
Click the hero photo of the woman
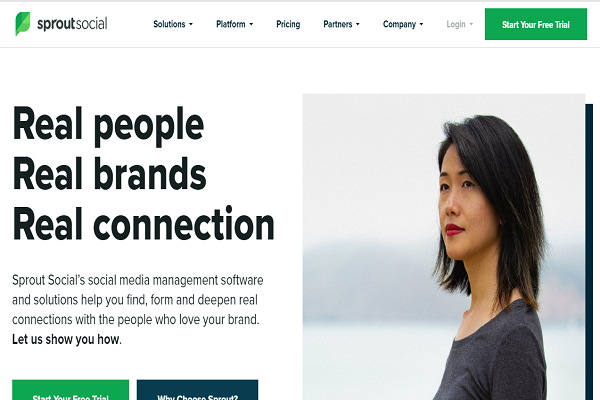pos(444,247)
